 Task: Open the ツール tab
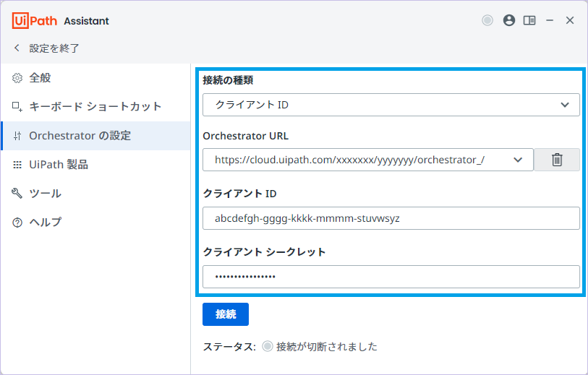(x=95, y=194)
